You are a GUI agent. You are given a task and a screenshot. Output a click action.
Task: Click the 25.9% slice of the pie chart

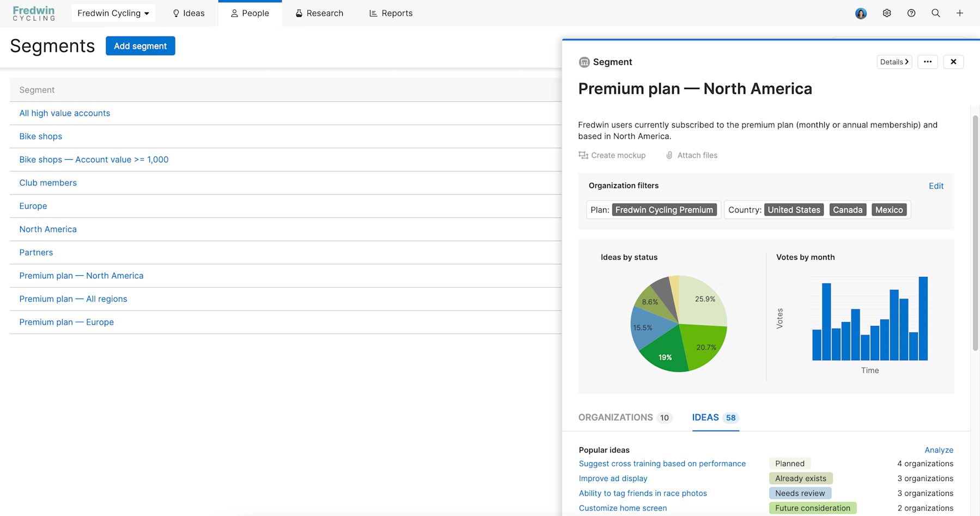tap(704, 299)
